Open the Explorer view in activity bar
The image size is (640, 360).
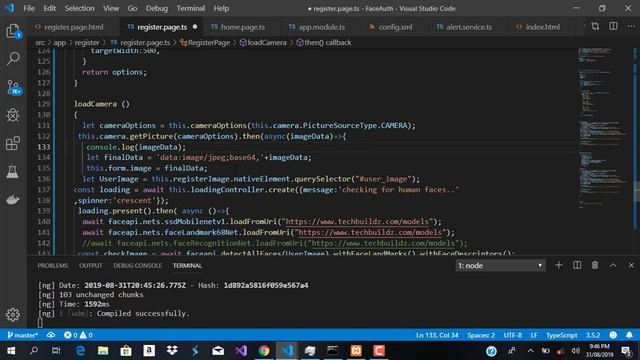13,31
